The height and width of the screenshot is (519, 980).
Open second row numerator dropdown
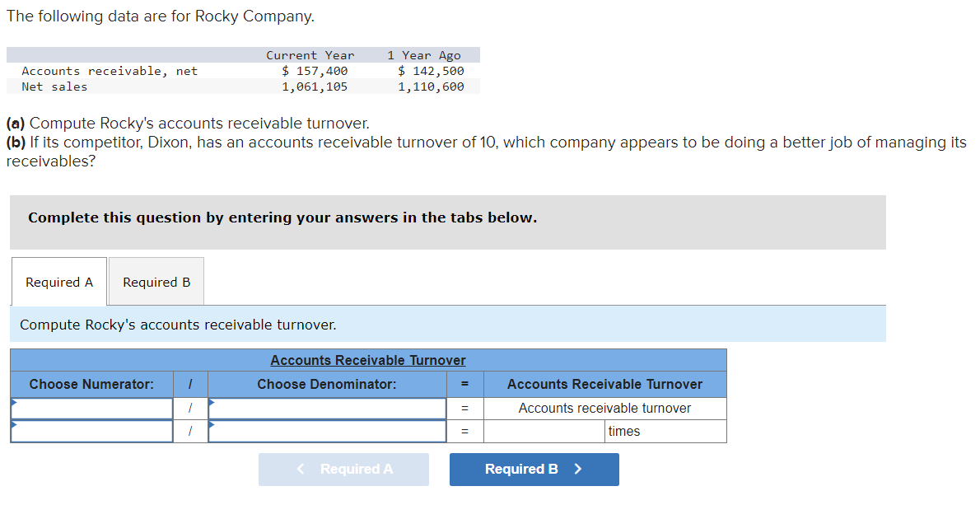tap(92, 432)
